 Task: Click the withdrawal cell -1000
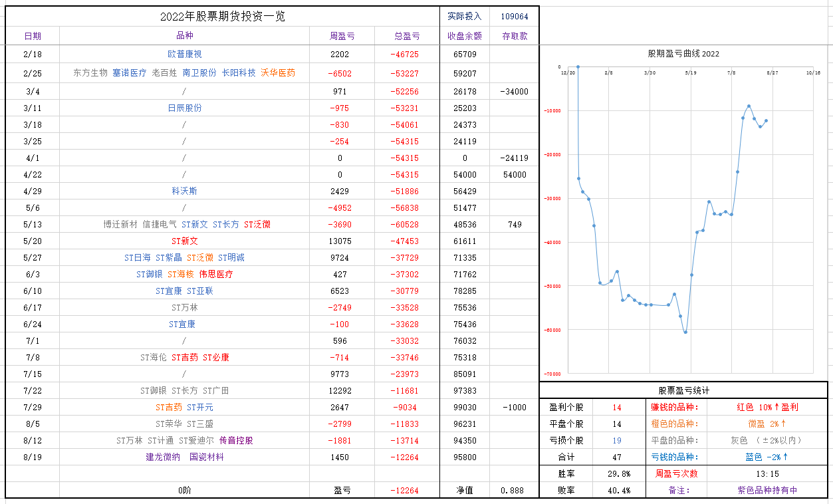tap(515, 408)
